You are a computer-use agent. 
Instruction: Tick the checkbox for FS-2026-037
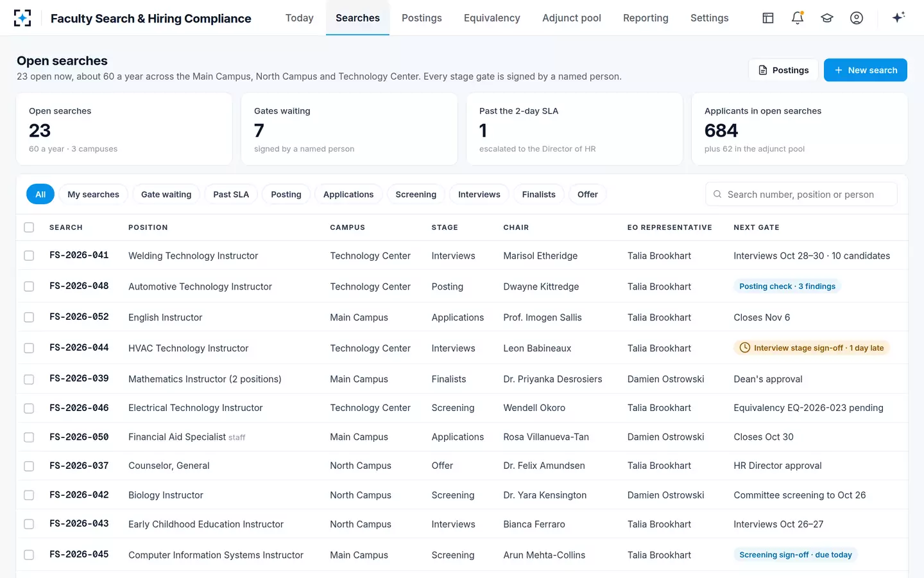point(29,466)
